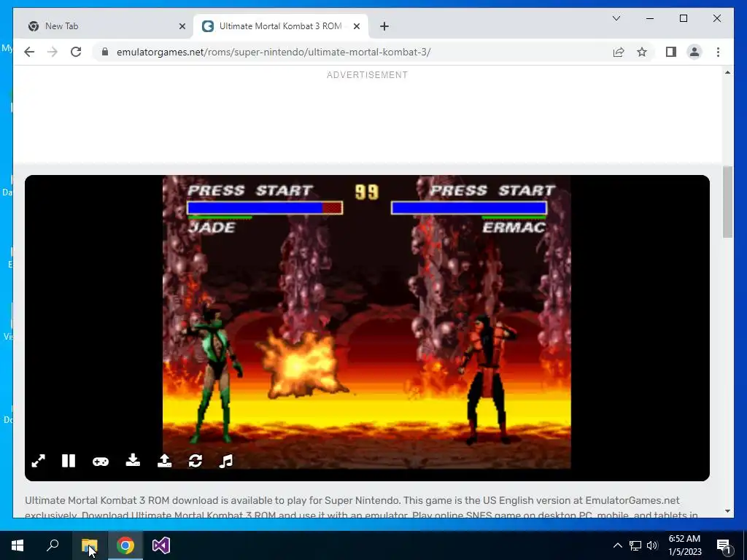The image size is (747, 560).
Task: View site information lock icon
Action: (105, 52)
